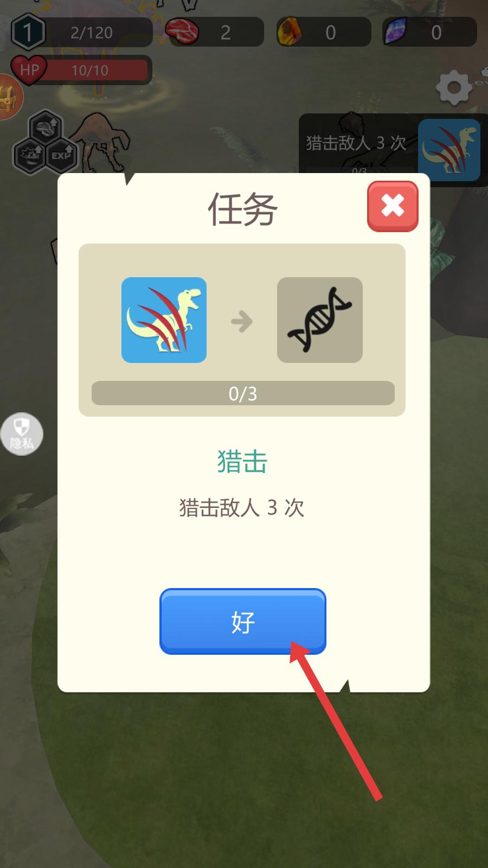
Task: Tap the attack boost hexagon icon
Action: click(x=29, y=155)
